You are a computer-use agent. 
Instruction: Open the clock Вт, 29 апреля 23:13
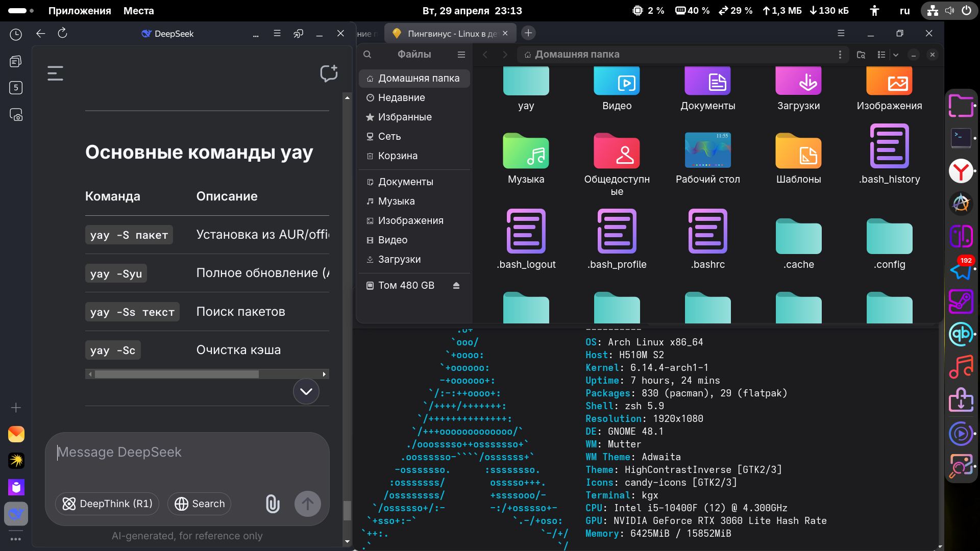coord(472,11)
